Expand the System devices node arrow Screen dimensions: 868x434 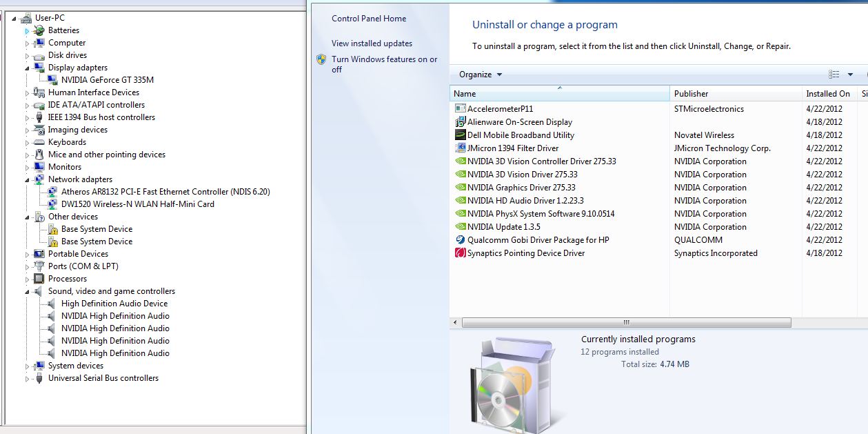tap(28, 366)
